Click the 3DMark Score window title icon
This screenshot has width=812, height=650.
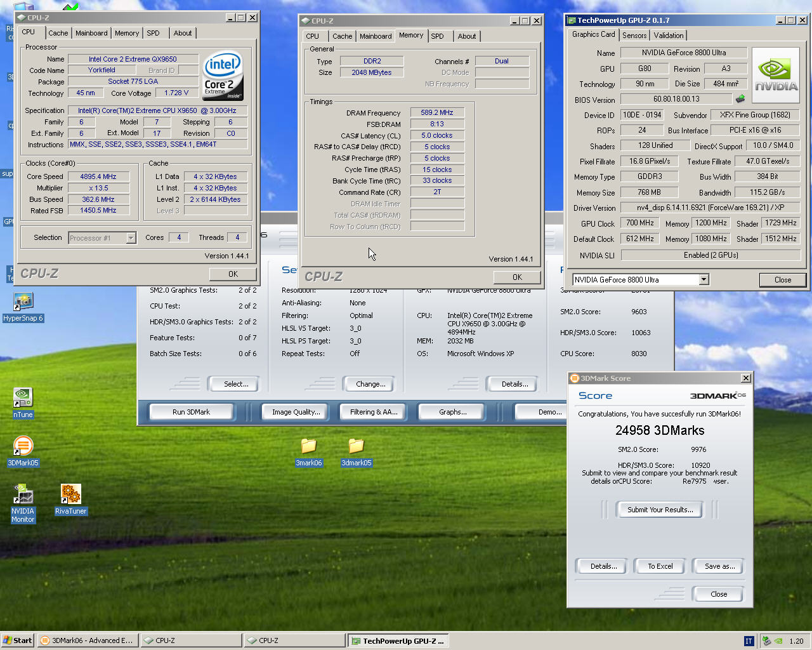pyautogui.click(x=575, y=378)
